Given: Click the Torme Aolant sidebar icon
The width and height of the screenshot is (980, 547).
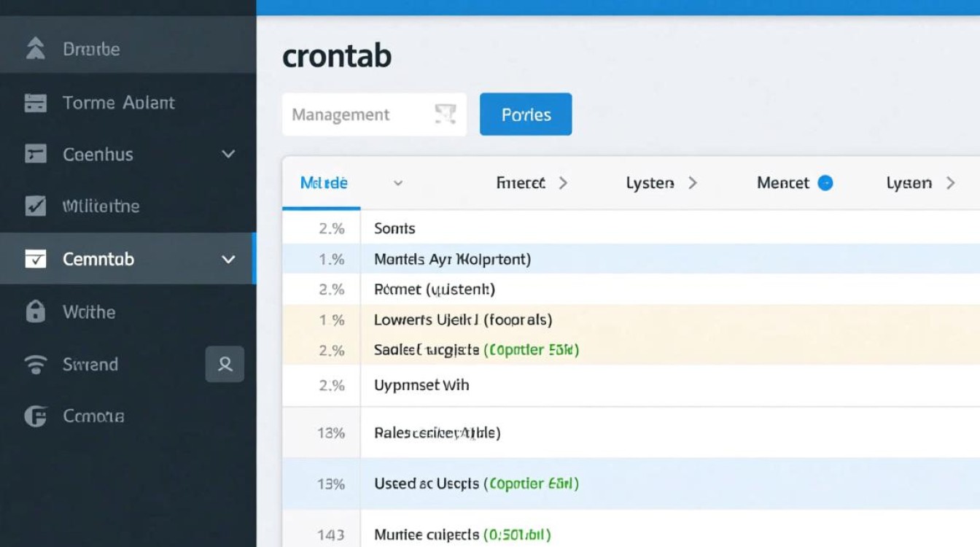Looking at the screenshot, I should 35,103.
